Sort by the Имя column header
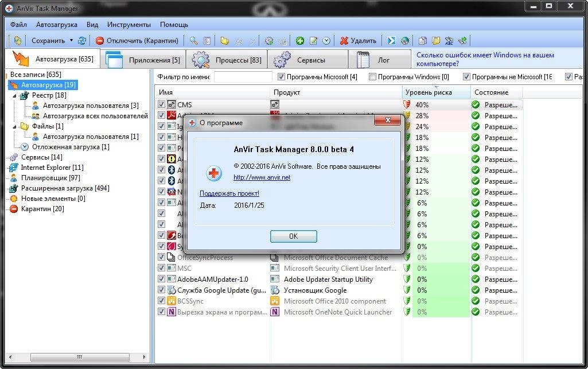The width and height of the screenshot is (588, 369). [x=212, y=92]
